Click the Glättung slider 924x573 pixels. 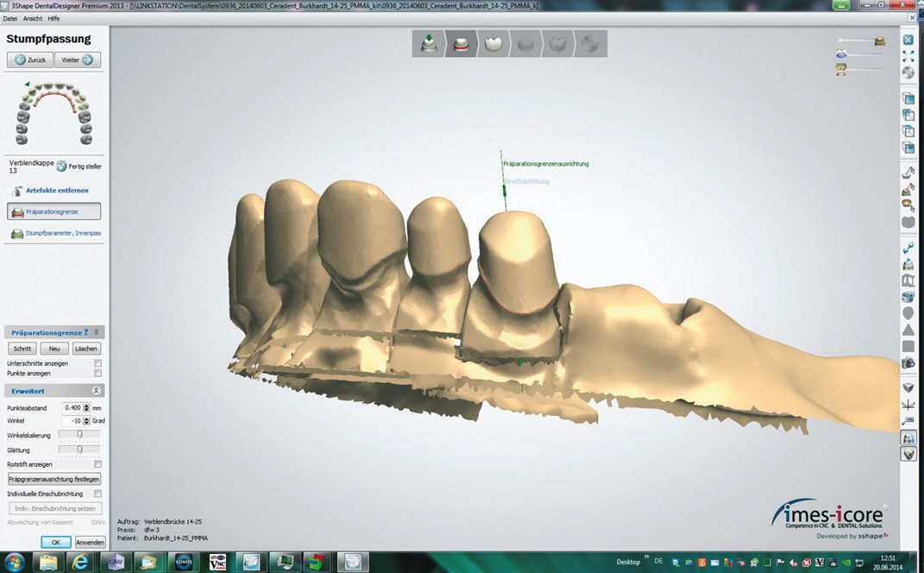coord(79,450)
